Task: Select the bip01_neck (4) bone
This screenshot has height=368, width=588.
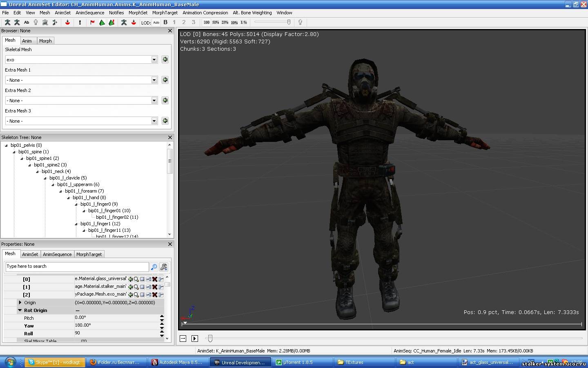Action: 56,171
